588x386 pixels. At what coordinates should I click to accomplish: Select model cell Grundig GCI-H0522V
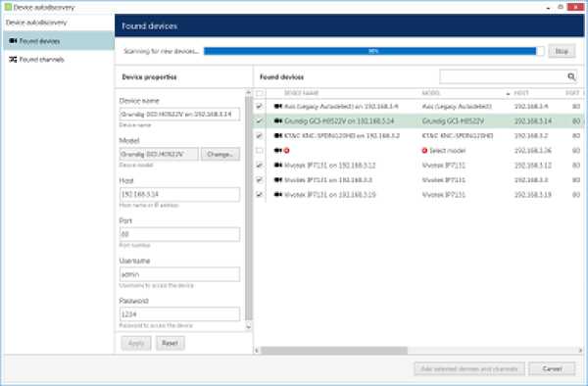(x=453, y=121)
